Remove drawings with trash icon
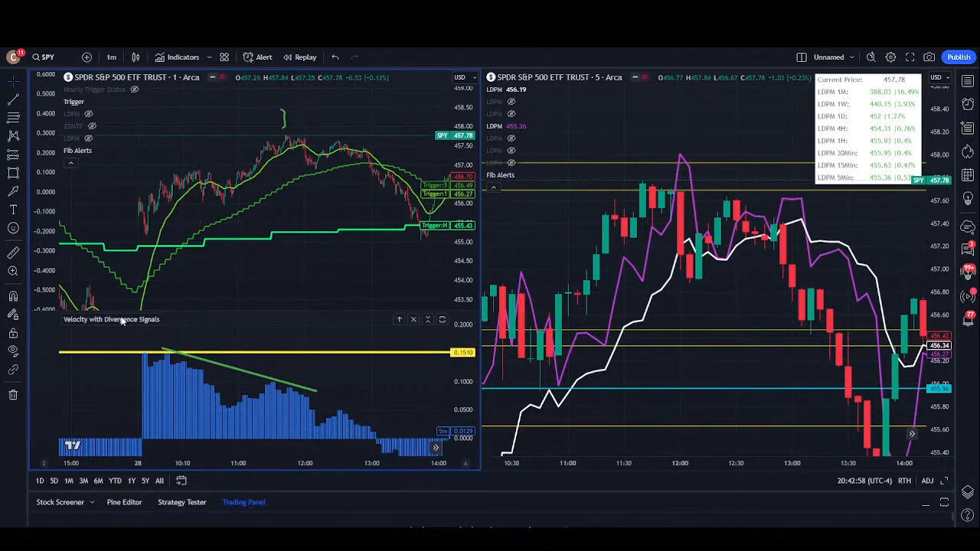Image resolution: width=980 pixels, height=551 pixels. click(x=13, y=395)
